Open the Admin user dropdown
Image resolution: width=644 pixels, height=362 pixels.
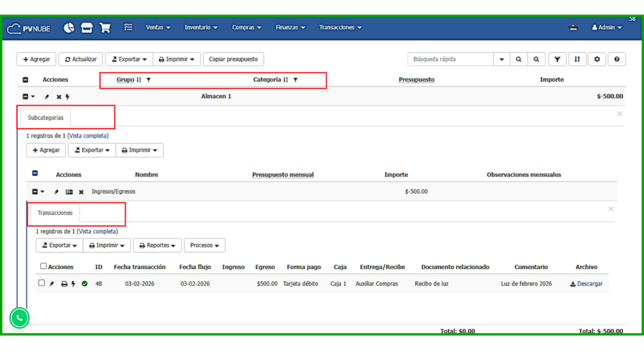tap(606, 28)
